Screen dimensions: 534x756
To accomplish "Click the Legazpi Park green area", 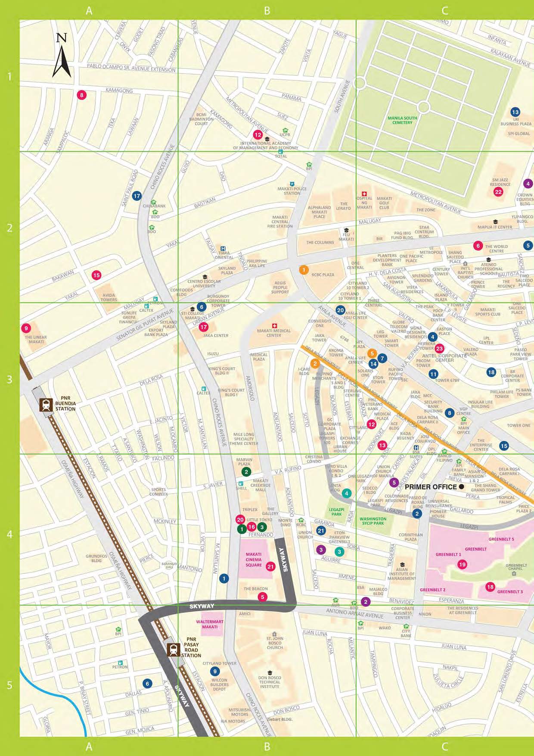I will click(337, 512).
